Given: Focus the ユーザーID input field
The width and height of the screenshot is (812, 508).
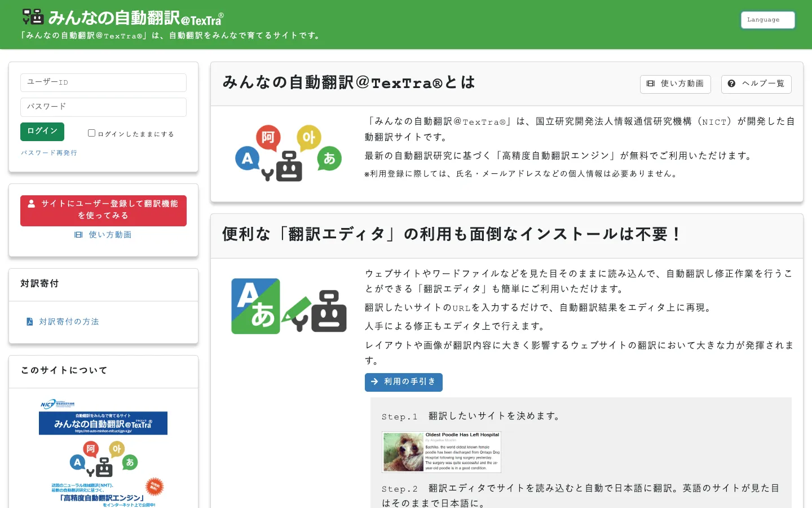Looking at the screenshot, I should [x=103, y=82].
